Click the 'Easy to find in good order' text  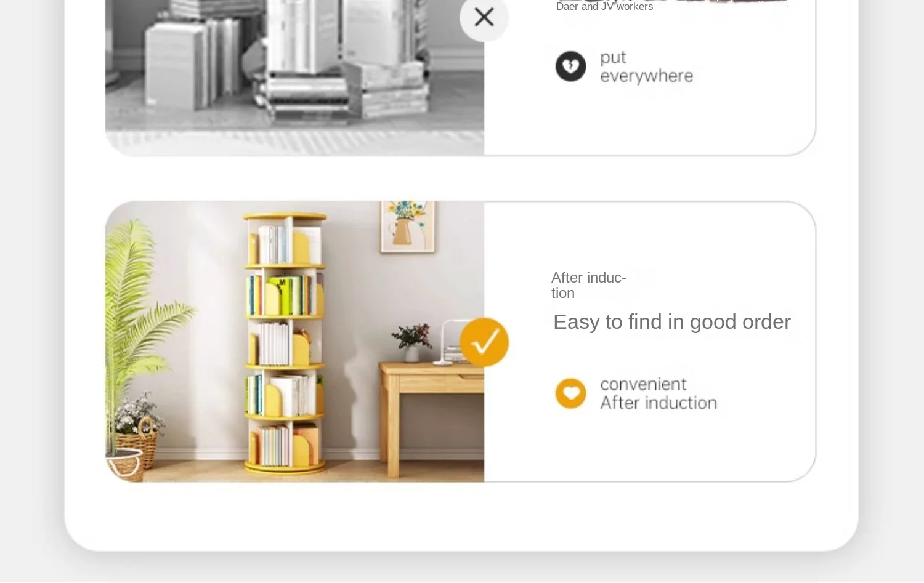671,321
